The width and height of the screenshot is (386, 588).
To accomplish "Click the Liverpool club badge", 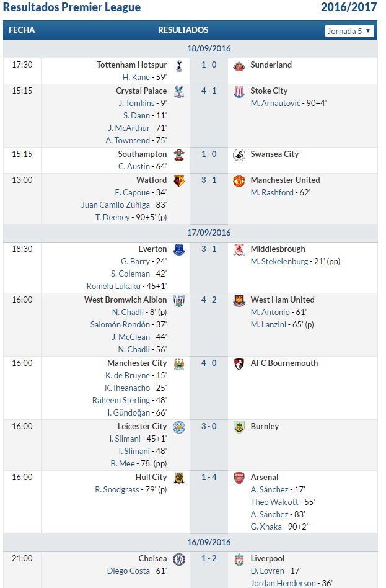I will [239, 559].
